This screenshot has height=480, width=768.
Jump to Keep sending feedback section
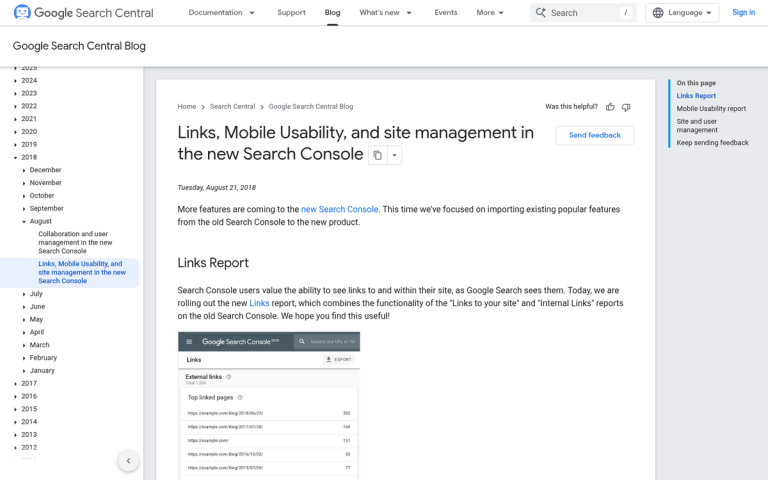(712, 143)
